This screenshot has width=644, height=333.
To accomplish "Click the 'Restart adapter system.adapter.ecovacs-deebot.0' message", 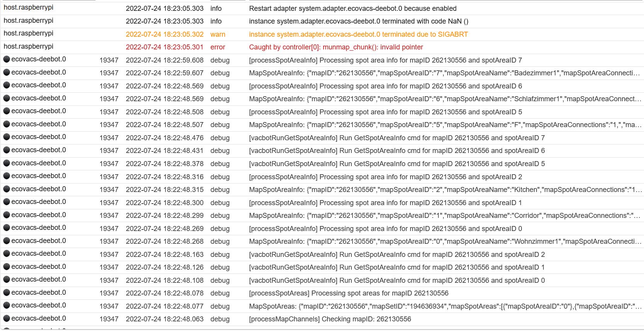I will (353, 8).
